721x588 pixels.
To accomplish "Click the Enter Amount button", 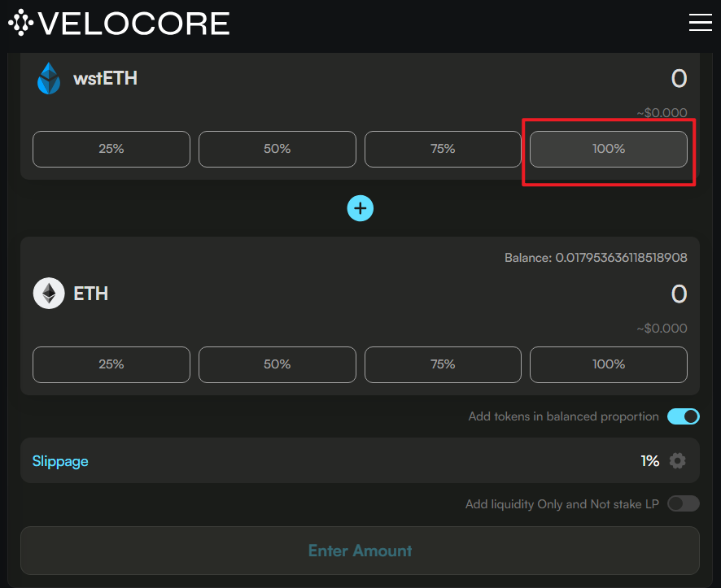I will [360, 551].
